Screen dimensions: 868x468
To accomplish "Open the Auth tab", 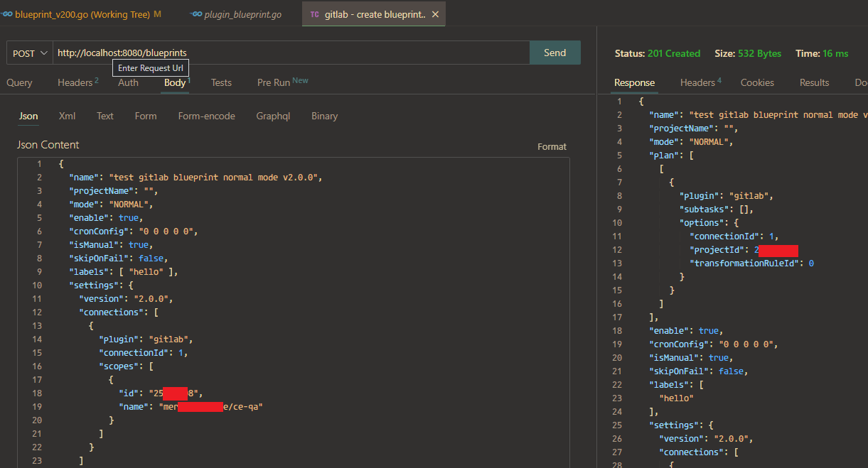I will (x=128, y=82).
